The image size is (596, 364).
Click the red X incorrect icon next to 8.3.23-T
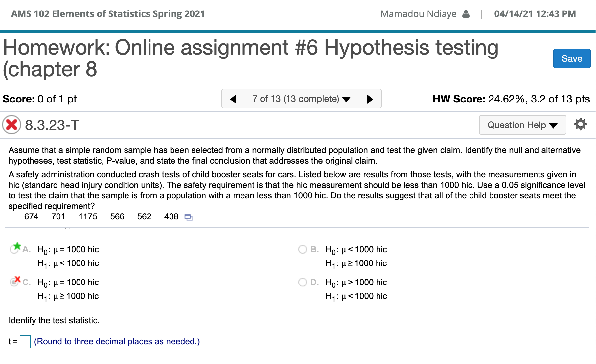tap(11, 124)
